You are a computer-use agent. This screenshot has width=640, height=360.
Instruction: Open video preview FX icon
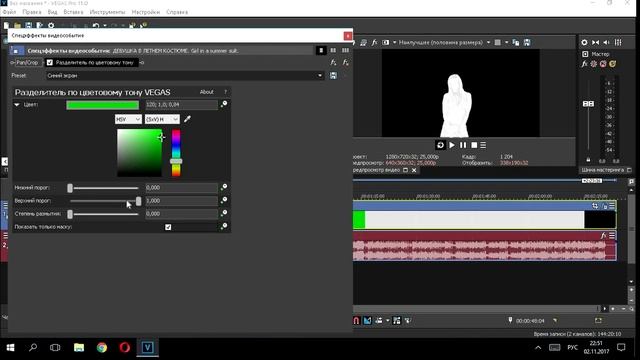(x=374, y=42)
